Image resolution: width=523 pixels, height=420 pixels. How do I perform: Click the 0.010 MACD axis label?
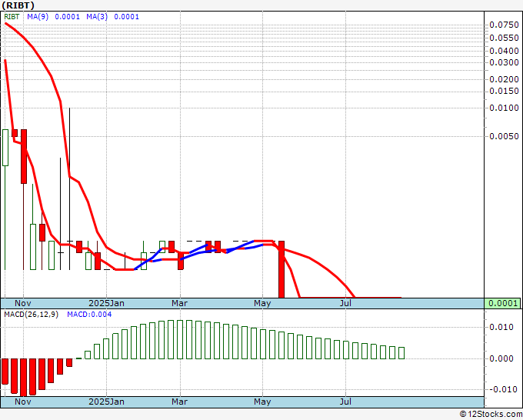pyautogui.click(x=501, y=328)
